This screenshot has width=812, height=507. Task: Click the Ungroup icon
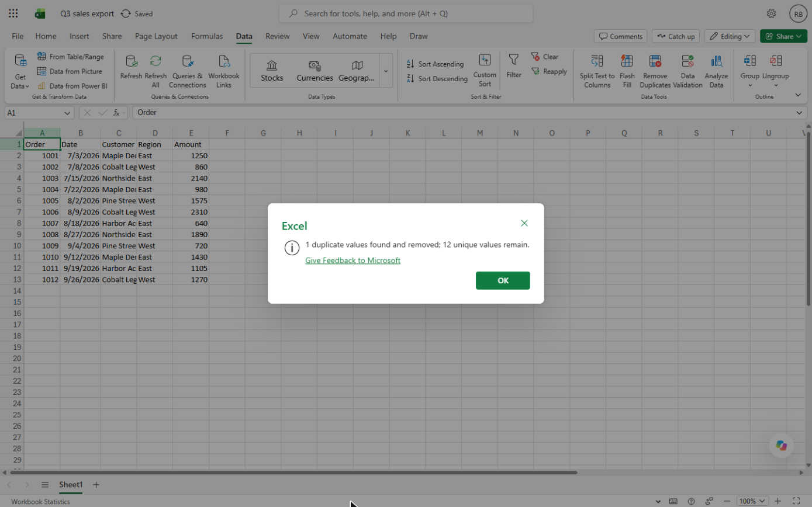click(x=775, y=61)
